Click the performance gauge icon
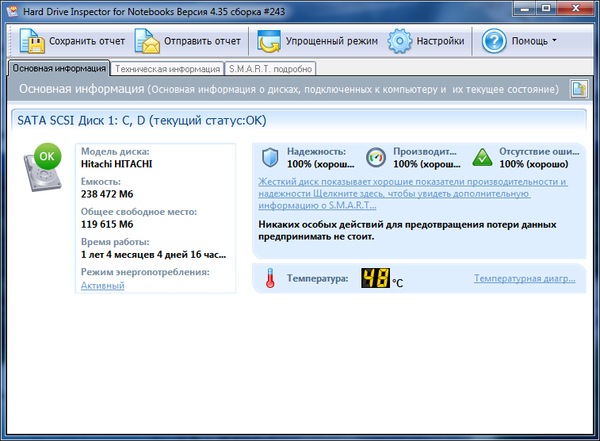The height and width of the screenshot is (441, 600). tap(376, 157)
